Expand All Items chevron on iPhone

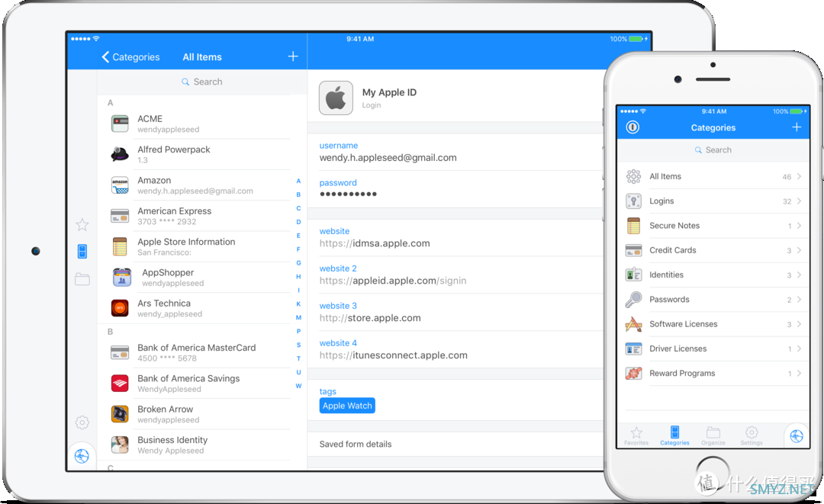pyautogui.click(x=800, y=176)
